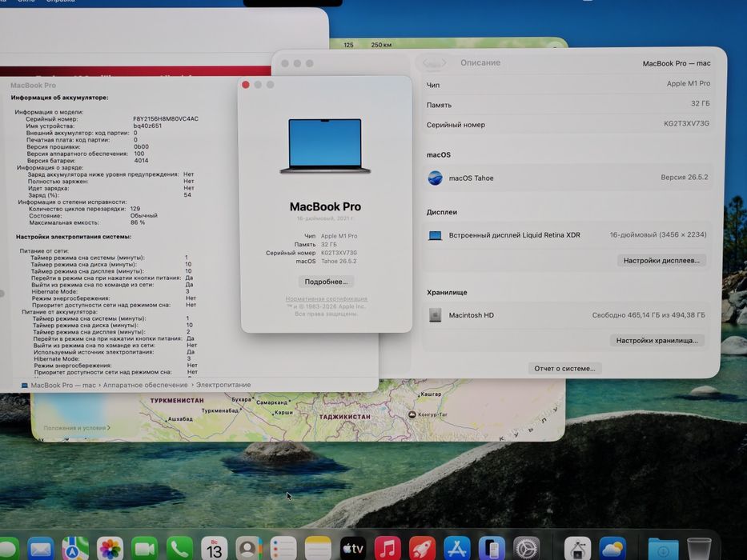Open Photos app in the Dock
Viewport: 747px width, 560px height.
[x=110, y=549]
